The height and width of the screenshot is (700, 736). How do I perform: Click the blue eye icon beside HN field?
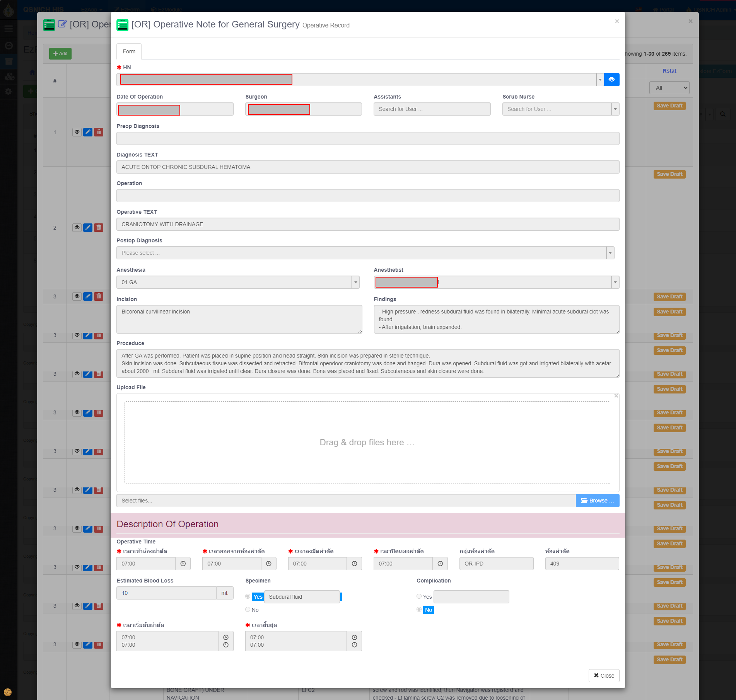pyautogui.click(x=611, y=80)
